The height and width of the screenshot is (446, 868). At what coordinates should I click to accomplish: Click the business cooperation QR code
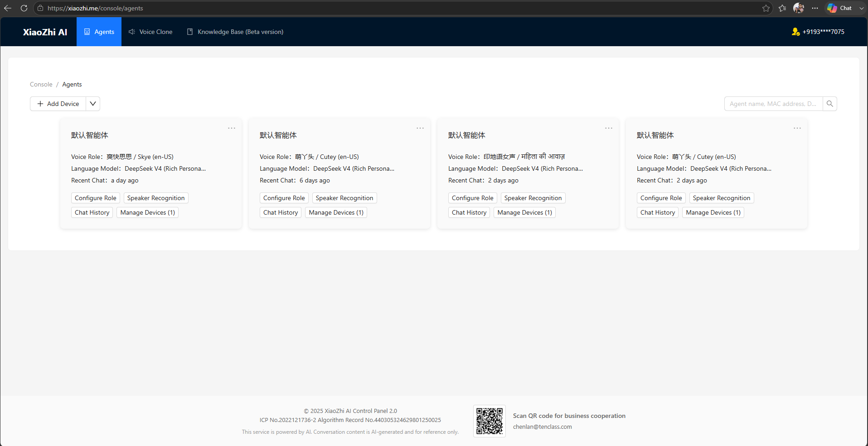490,421
